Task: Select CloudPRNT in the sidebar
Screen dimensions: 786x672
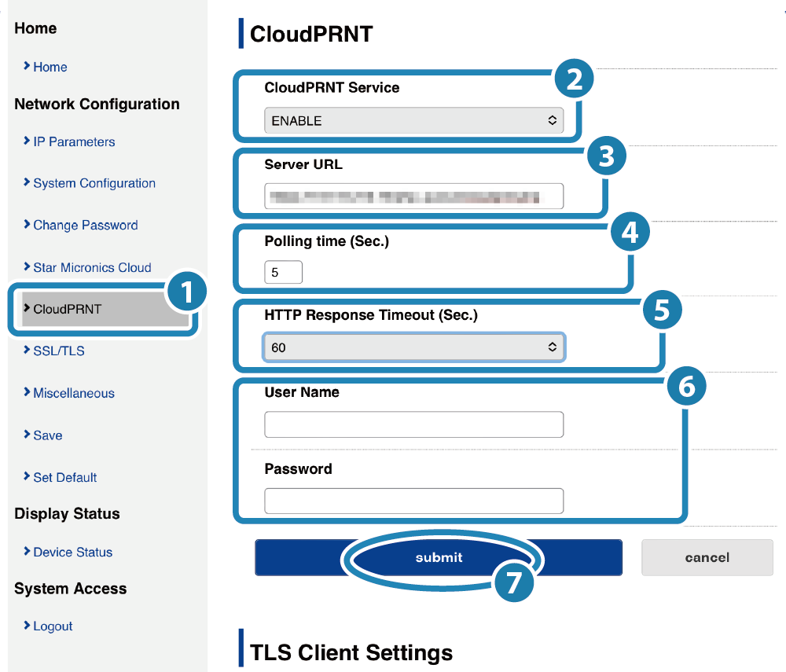Action: click(67, 310)
